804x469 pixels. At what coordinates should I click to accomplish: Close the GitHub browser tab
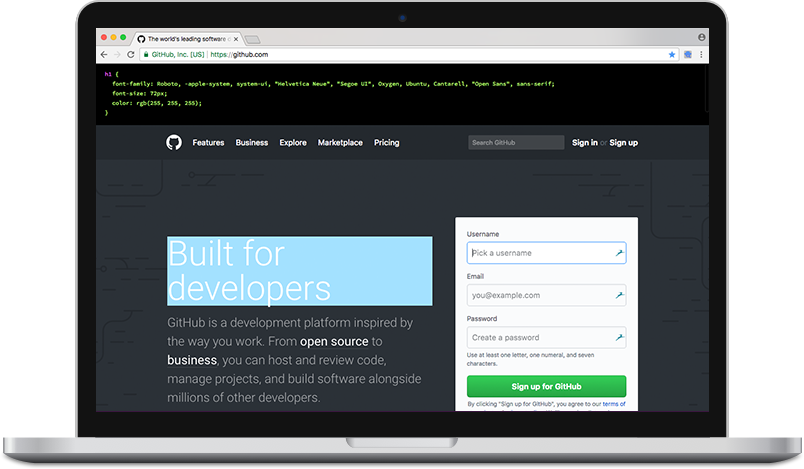pyautogui.click(x=236, y=39)
